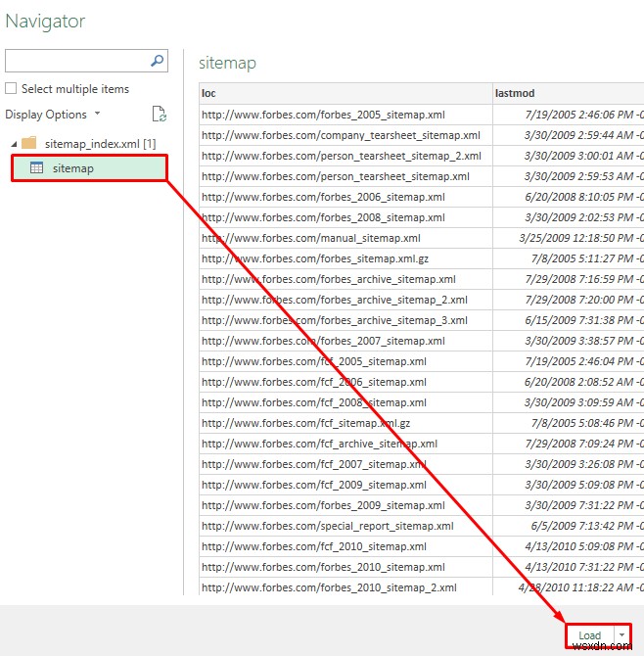Click the 6/15/2009 7:31:38 PM lastmod cell
This screenshot has height=656, width=644.
coord(569,320)
